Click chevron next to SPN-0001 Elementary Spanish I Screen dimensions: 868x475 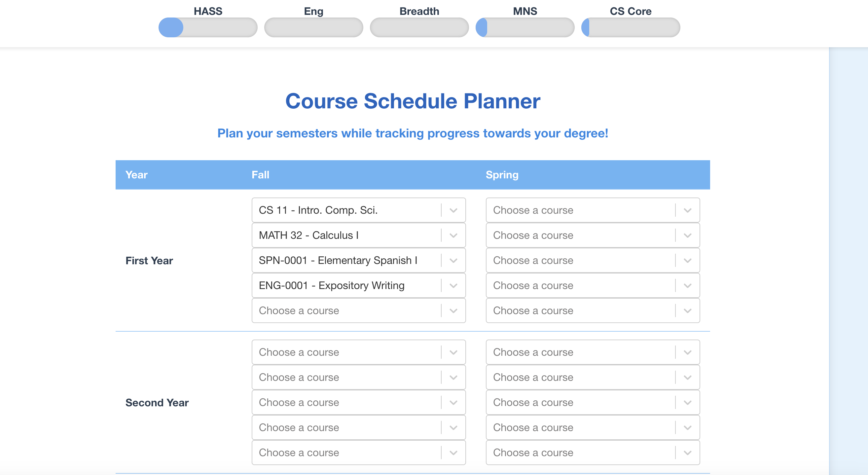[453, 260]
